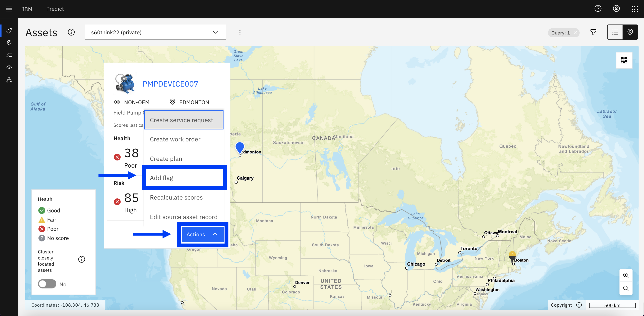644x316 pixels.
Task: Click the info icon beside Assets title
Action: [x=71, y=32]
